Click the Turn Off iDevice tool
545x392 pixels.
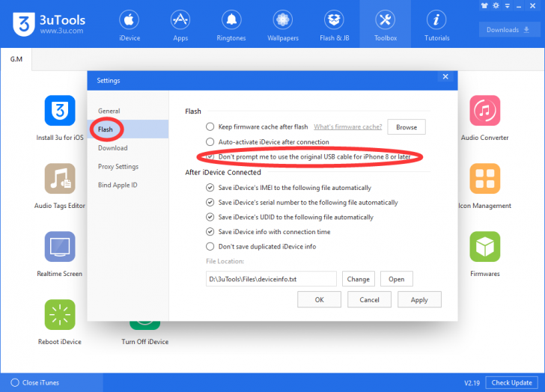point(145,334)
